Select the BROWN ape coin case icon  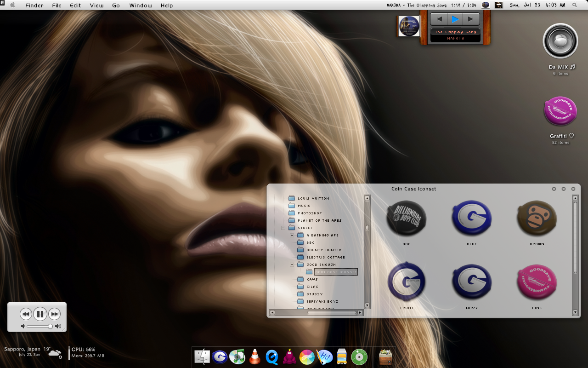click(x=537, y=218)
